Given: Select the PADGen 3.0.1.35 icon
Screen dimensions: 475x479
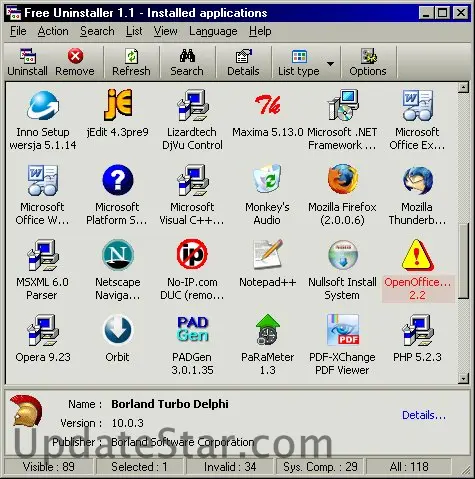Looking at the screenshot, I should [x=193, y=329].
